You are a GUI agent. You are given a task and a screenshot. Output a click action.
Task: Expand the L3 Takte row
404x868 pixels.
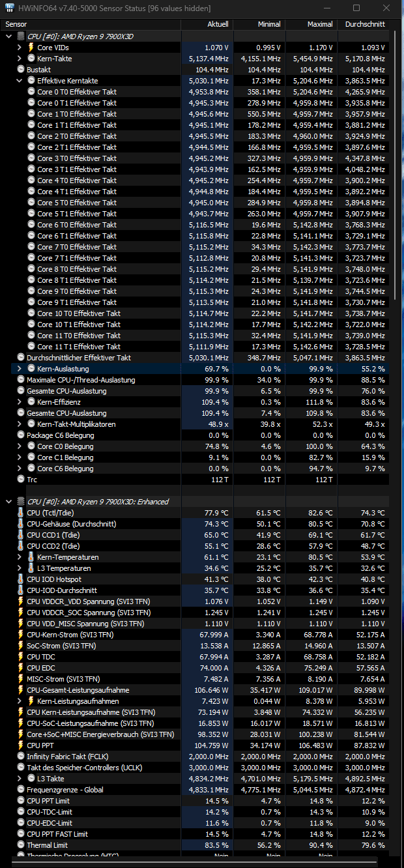pos(20,779)
